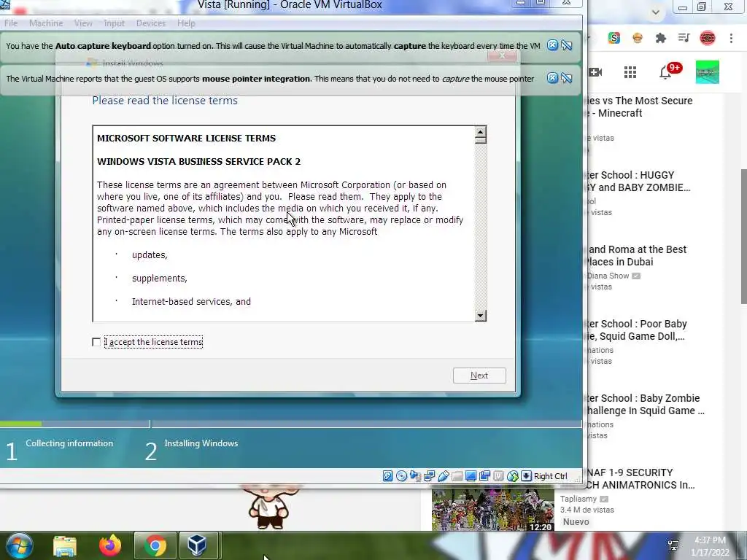Click the USB devices icon in VirtualBox status bar
This screenshot has width=747, height=560.
[x=443, y=475]
